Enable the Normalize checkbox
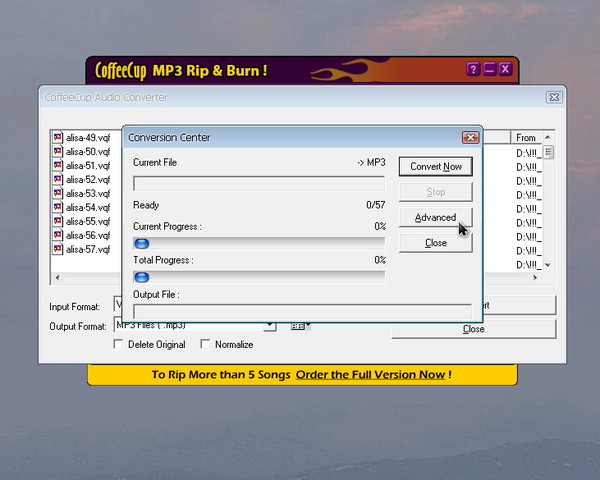 205,344
